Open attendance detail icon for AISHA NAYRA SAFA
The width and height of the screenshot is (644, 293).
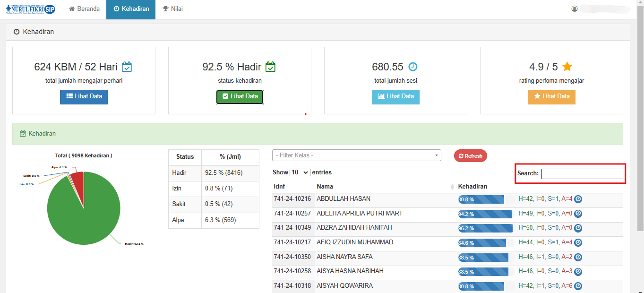(578, 257)
